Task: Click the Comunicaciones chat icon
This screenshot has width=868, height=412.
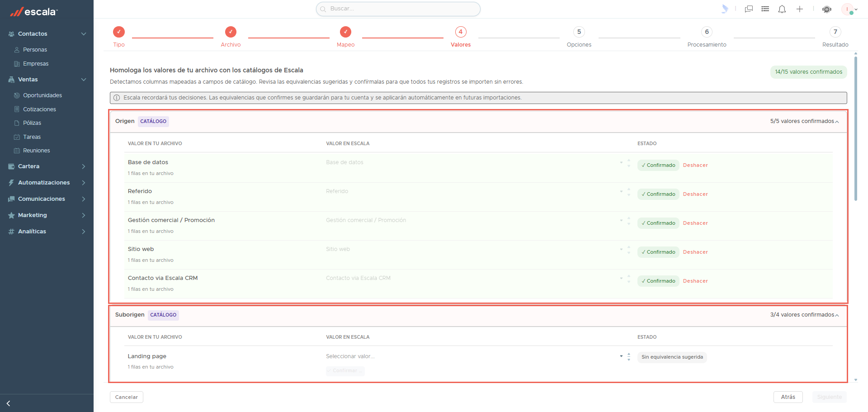Action: point(11,199)
